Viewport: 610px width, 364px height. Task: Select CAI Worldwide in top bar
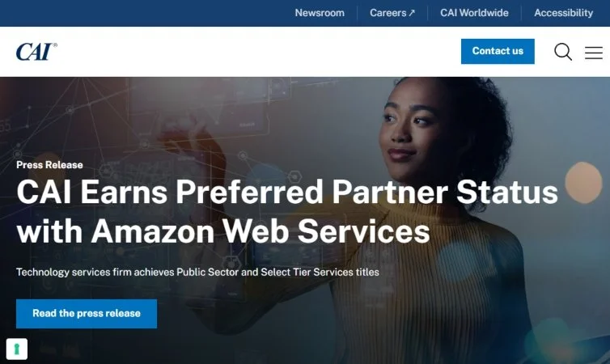tap(474, 13)
